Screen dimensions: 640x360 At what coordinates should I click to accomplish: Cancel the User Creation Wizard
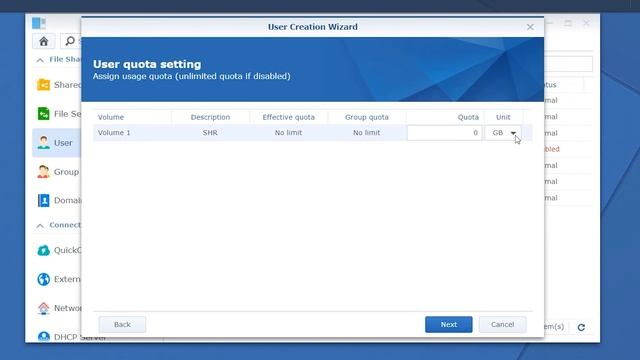[x=502, y=324]
